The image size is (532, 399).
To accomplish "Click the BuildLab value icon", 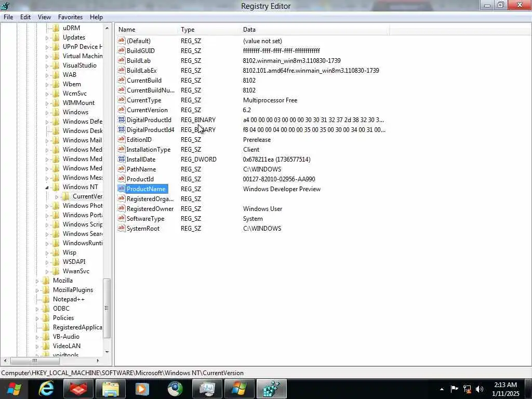I will tap(122, 60).
